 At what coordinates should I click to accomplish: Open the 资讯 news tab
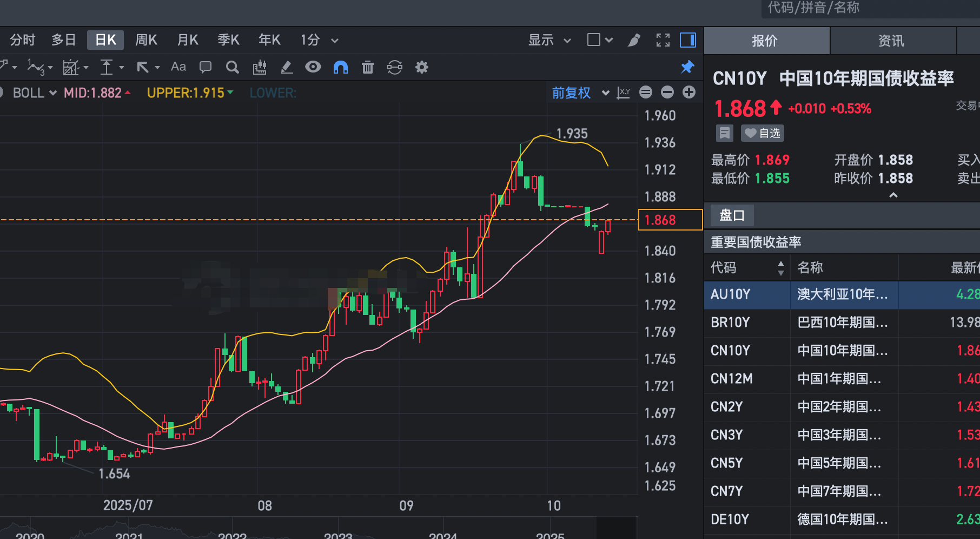(891, 41)
